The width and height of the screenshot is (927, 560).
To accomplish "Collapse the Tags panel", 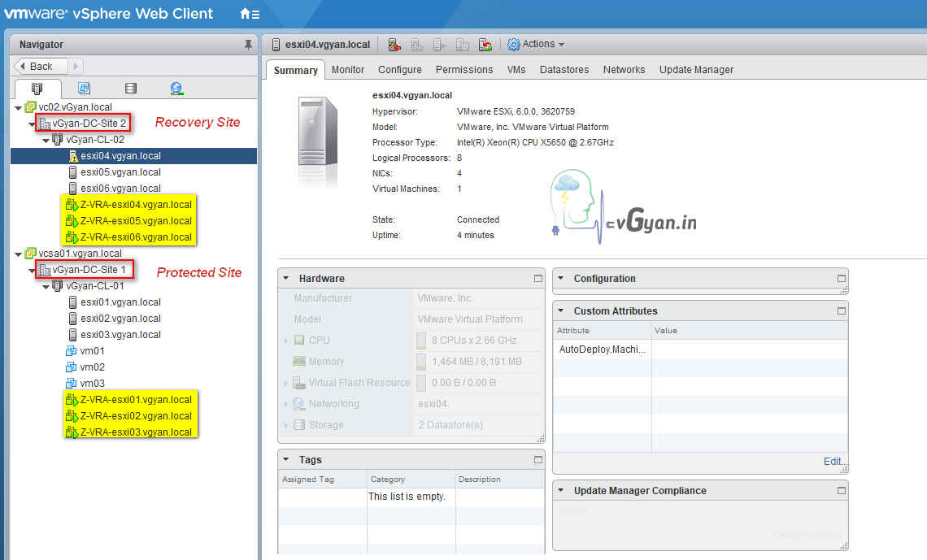I will tap(286, 459).
